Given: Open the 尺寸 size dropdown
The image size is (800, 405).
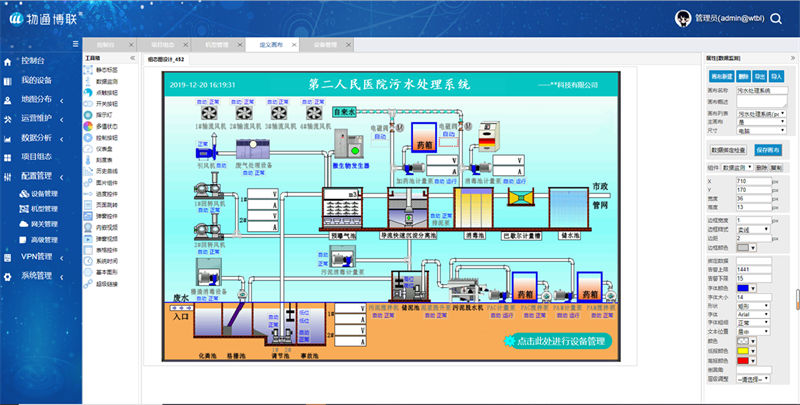Looking at the screenshot, I should (x=761, y=130).
